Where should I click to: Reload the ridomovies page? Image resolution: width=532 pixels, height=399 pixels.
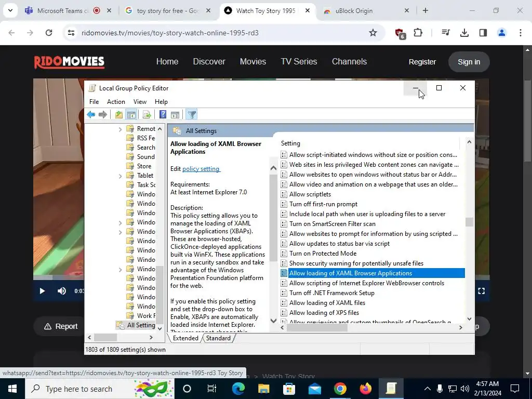49,33
